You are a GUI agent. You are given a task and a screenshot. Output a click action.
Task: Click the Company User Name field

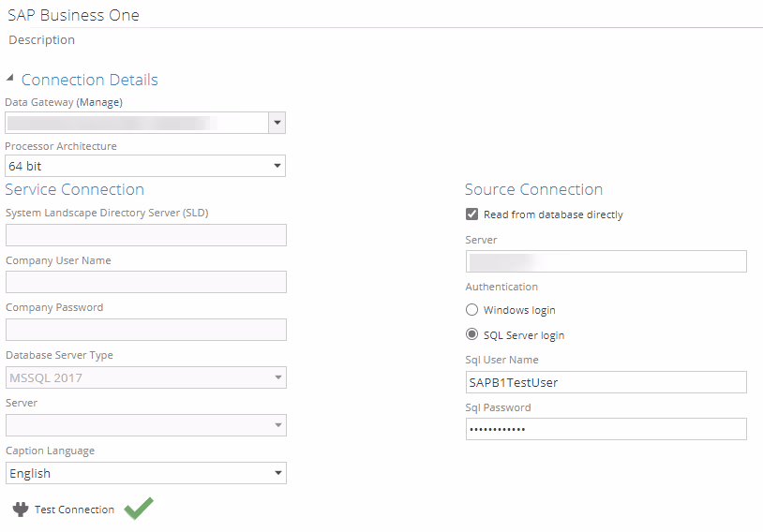[x=145, y=282]
